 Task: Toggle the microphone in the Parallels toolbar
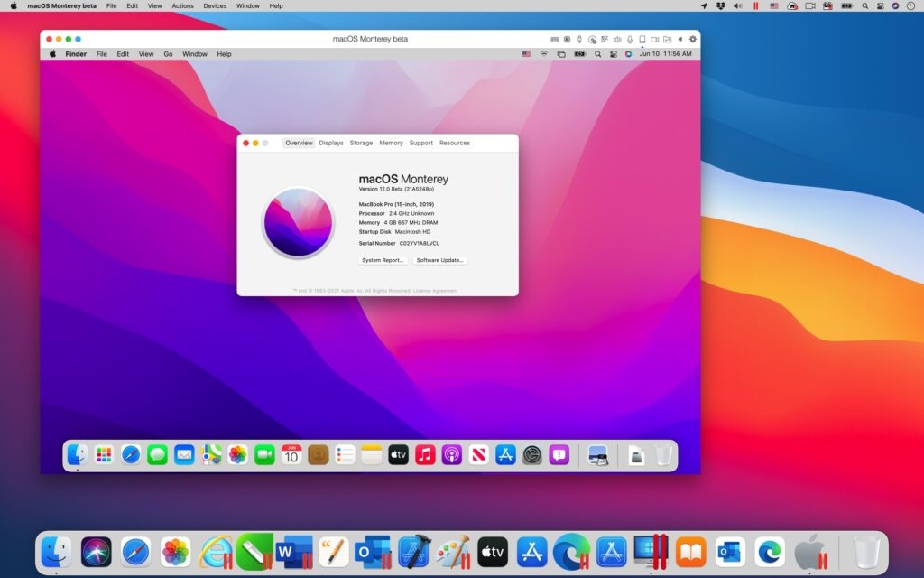coord(630,39)
